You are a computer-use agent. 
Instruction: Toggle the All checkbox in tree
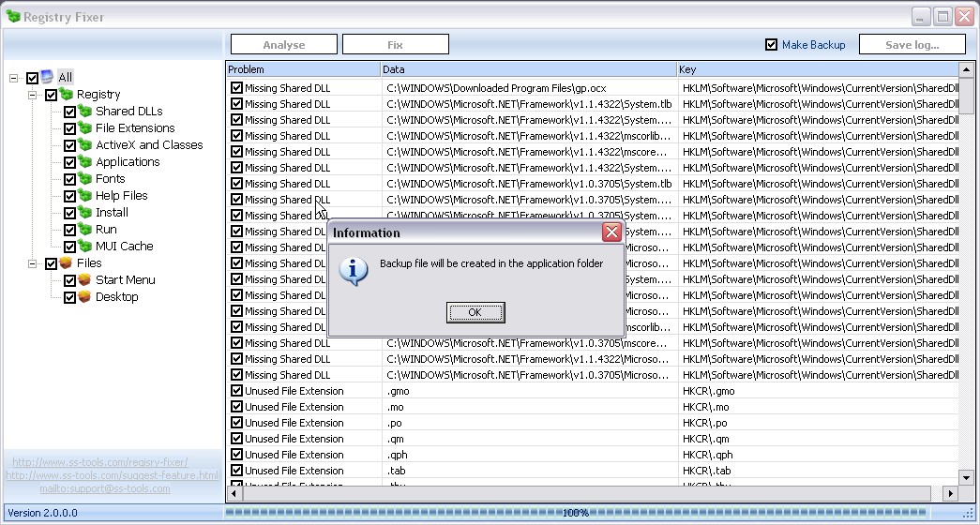coord(33,78)
